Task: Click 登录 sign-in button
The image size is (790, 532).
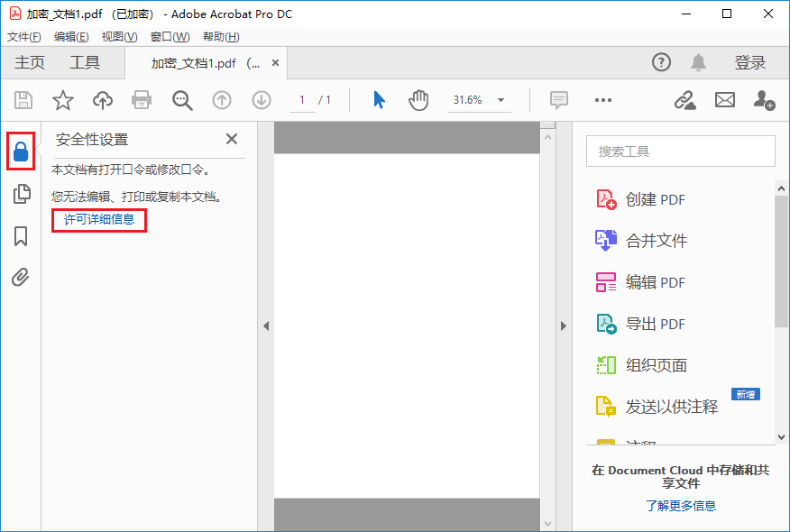Action: click(x=749, y=62)
